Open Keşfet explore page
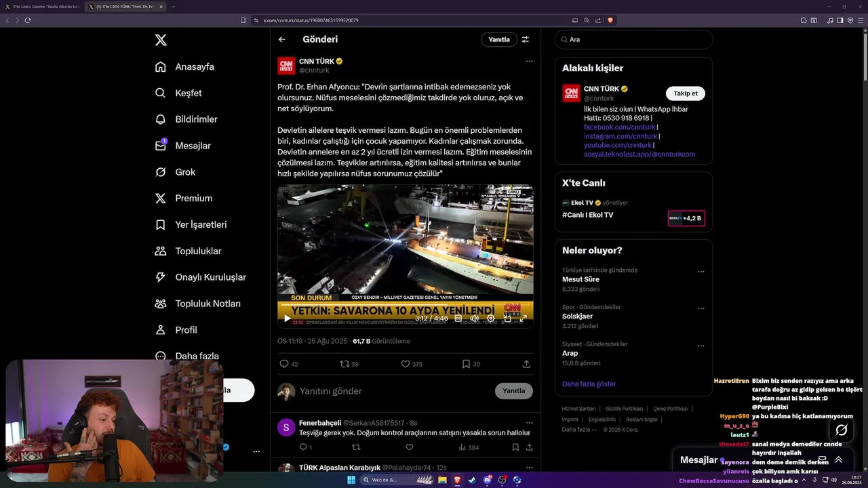 (178, 93)
